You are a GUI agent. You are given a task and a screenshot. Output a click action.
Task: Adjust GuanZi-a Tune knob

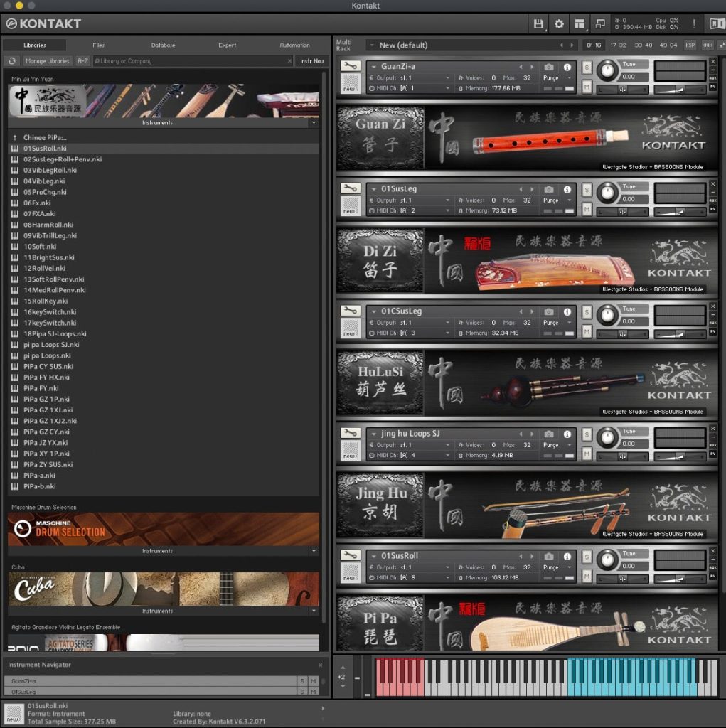[x=607, y=70]
